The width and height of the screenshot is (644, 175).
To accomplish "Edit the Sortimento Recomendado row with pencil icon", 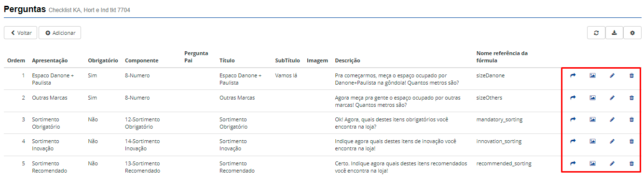I will pos(612,163).
